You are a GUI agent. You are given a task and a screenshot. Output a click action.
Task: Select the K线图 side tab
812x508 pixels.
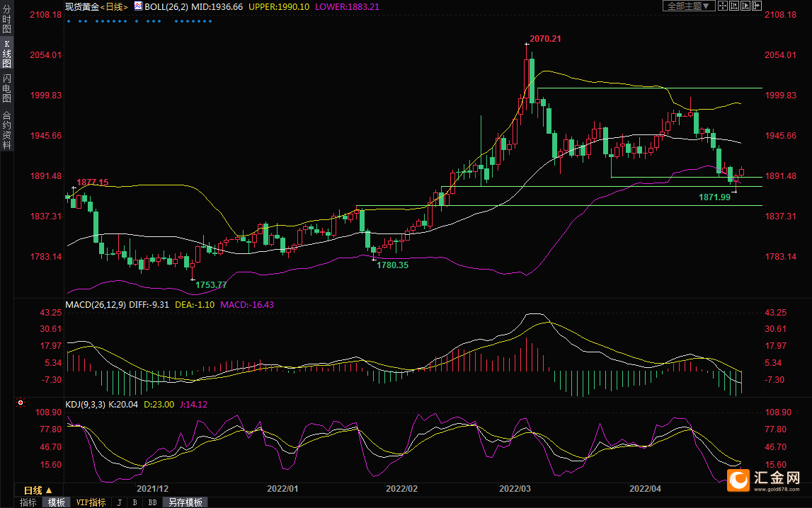pos(7,53)
